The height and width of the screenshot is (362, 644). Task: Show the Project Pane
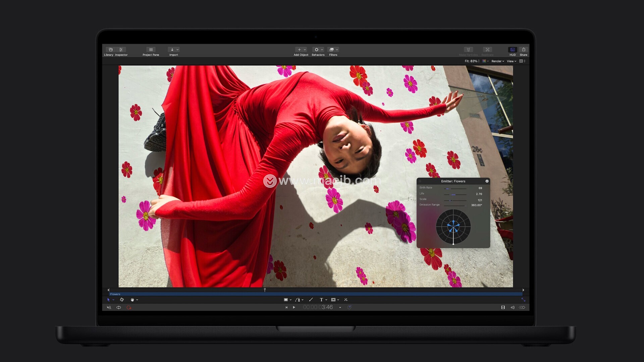pos(151,50)
